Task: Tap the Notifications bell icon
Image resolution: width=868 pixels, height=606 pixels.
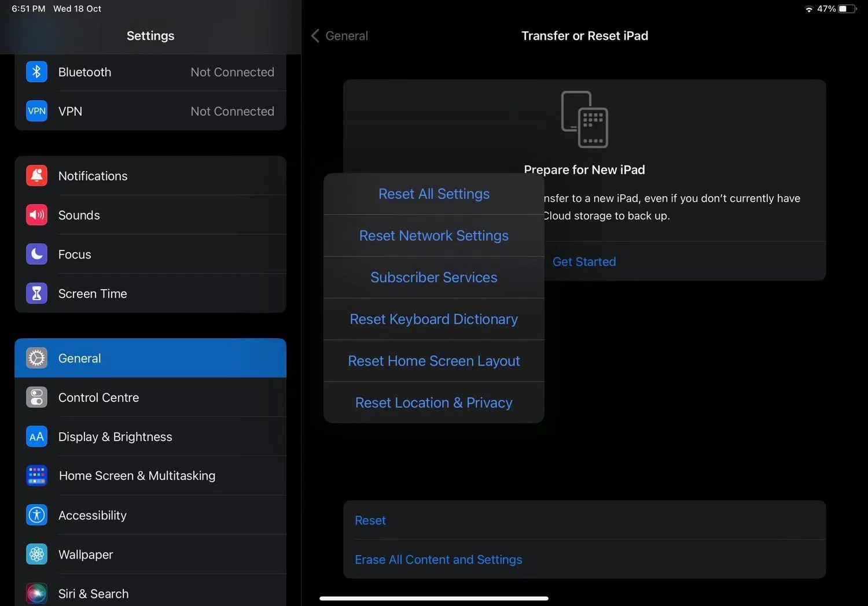Action: coord(36,176)
